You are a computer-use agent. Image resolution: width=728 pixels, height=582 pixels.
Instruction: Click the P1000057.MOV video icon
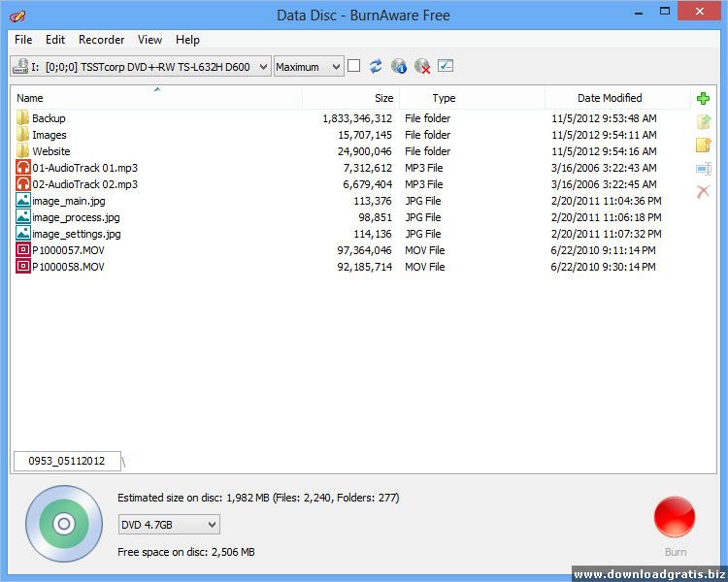(22, 249)
